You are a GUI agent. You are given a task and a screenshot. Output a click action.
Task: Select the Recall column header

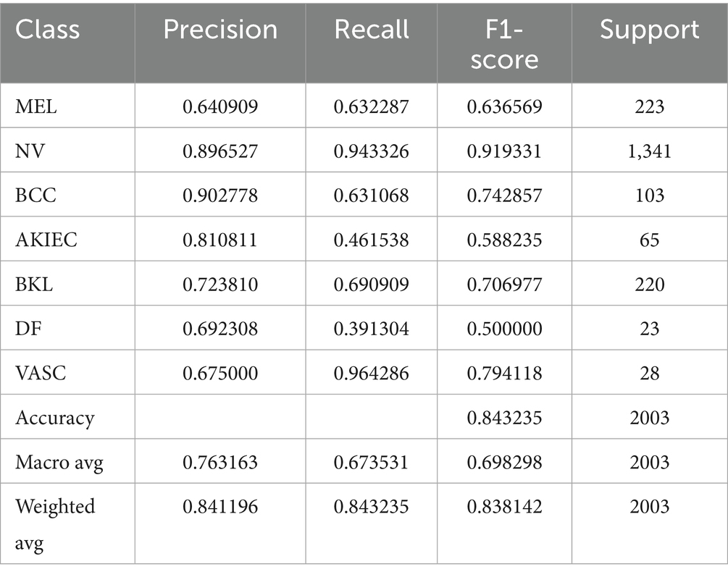pos(371,30)
